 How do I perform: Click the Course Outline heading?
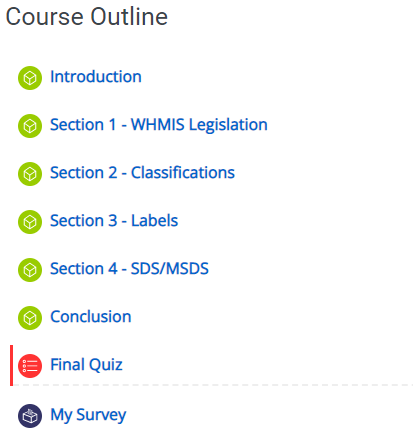coord(87,17)
